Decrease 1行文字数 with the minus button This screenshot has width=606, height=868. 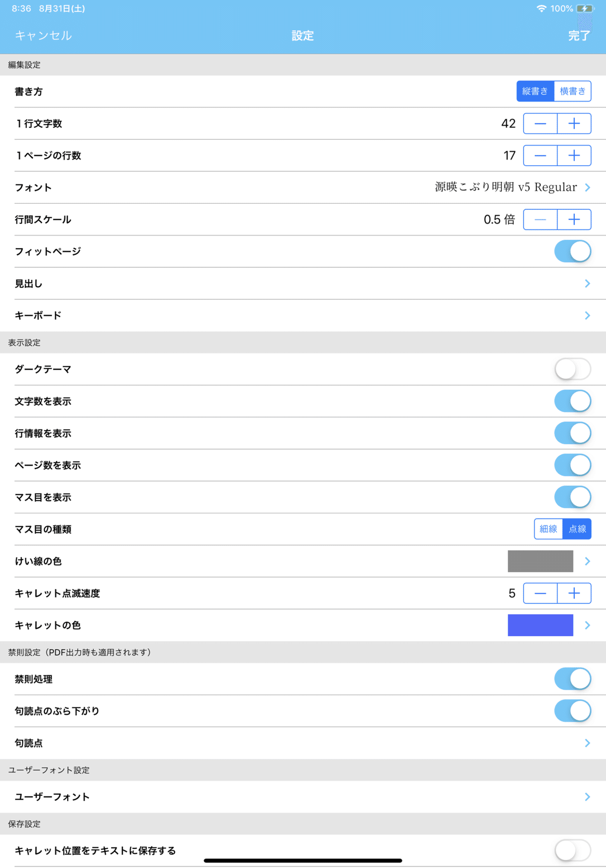point(540,124)
